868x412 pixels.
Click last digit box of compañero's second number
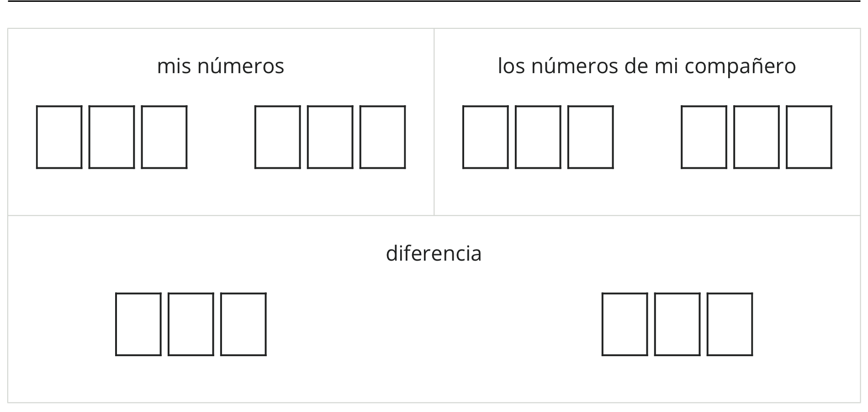(x=809, y=137)
